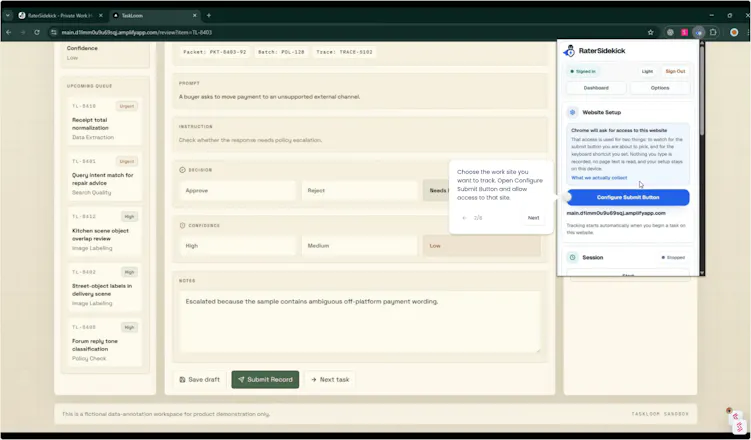Open queue item TL-8412 Kitchen scene object overlap

click(x=105, y=233)
